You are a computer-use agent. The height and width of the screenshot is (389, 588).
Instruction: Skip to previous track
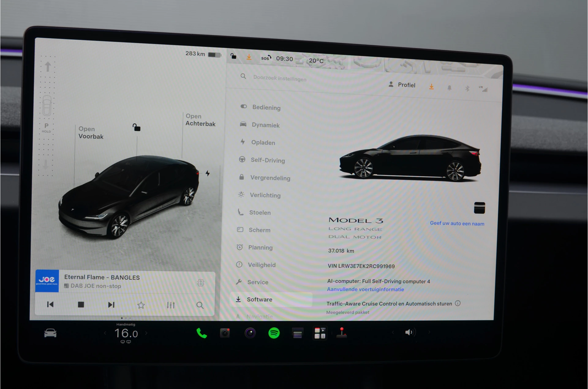50,304
